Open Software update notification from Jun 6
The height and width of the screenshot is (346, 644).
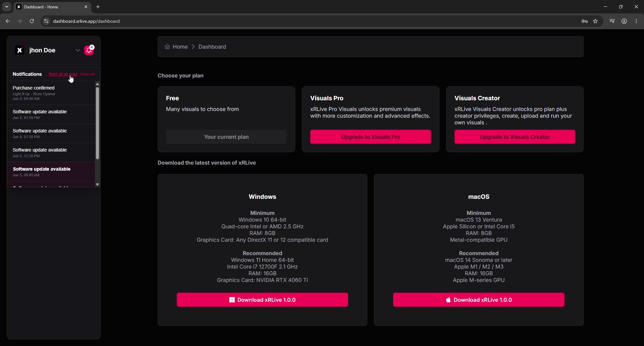click(51, 133)
